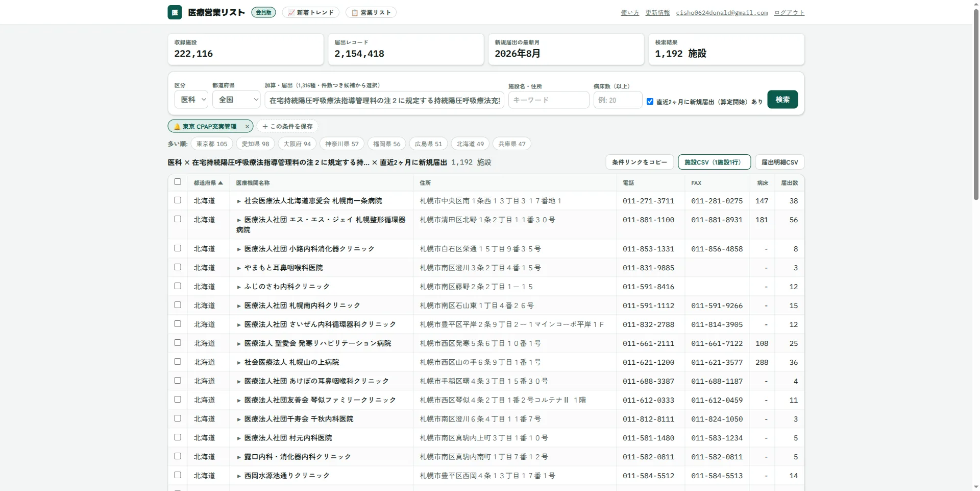Viewport: 980px width, 491px height.
Task: Click the 検索 button
Action: tap(782, 99)
